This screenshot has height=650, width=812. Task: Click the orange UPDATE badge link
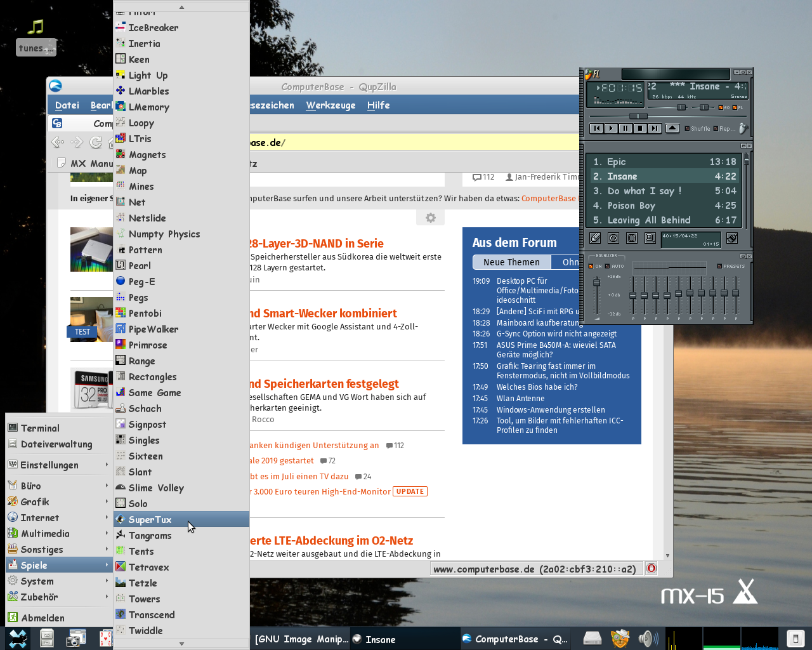(x=410, y=491)
